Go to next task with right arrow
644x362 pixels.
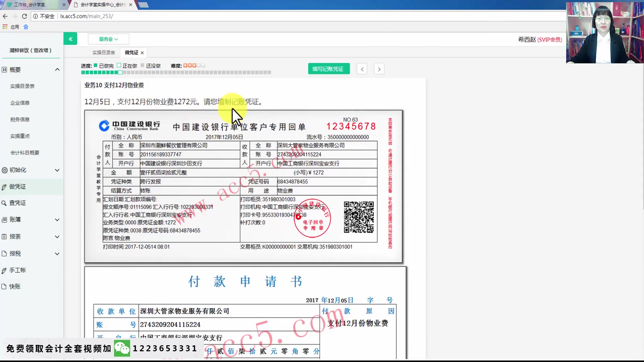[379, 69]
